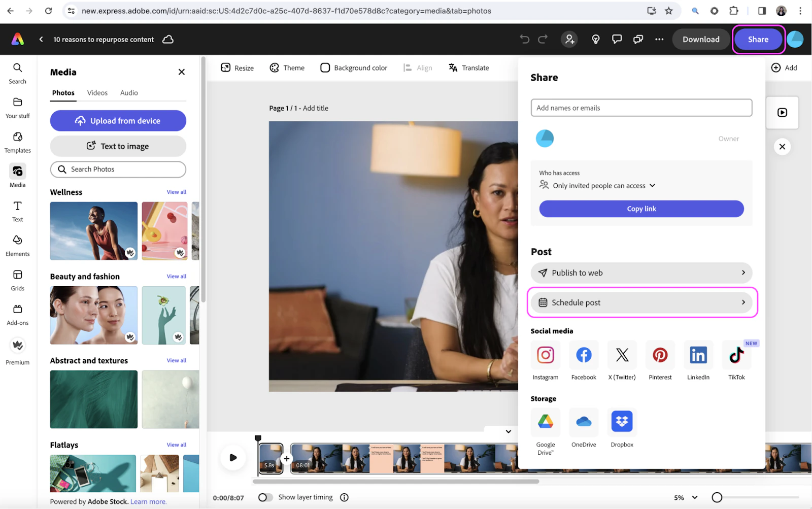
Task: Expand the Schedule post option
Action: tap(641, 302)
